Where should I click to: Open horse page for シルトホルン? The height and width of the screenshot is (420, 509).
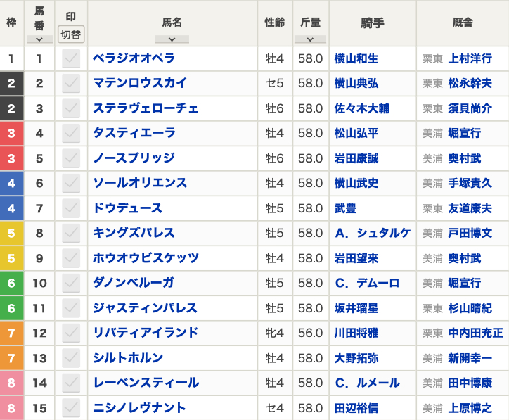click(128, 357)
